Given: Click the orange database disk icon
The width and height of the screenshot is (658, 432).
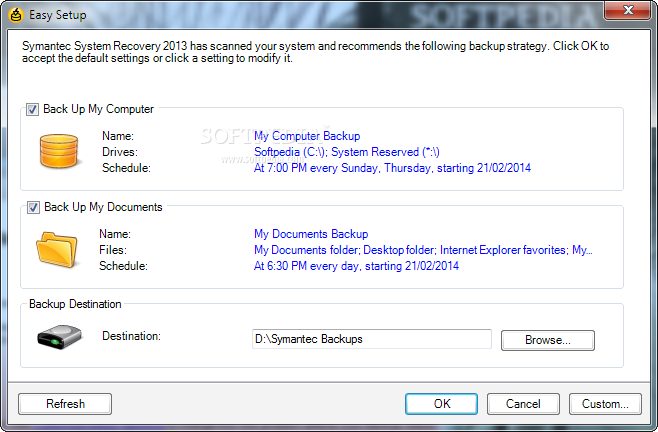Looking at the screenshot, I should [59, 151].
